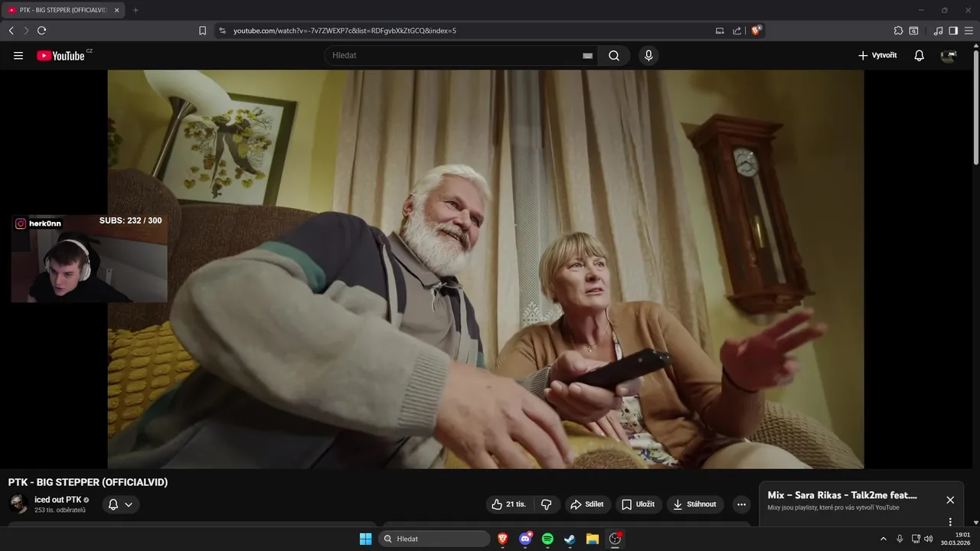
Task: Install the app via address bar icon
Action: 720,31
